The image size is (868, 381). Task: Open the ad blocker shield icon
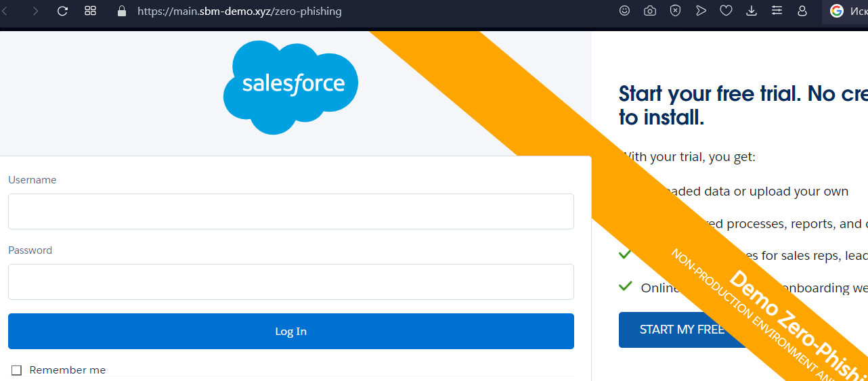(675, 11)
